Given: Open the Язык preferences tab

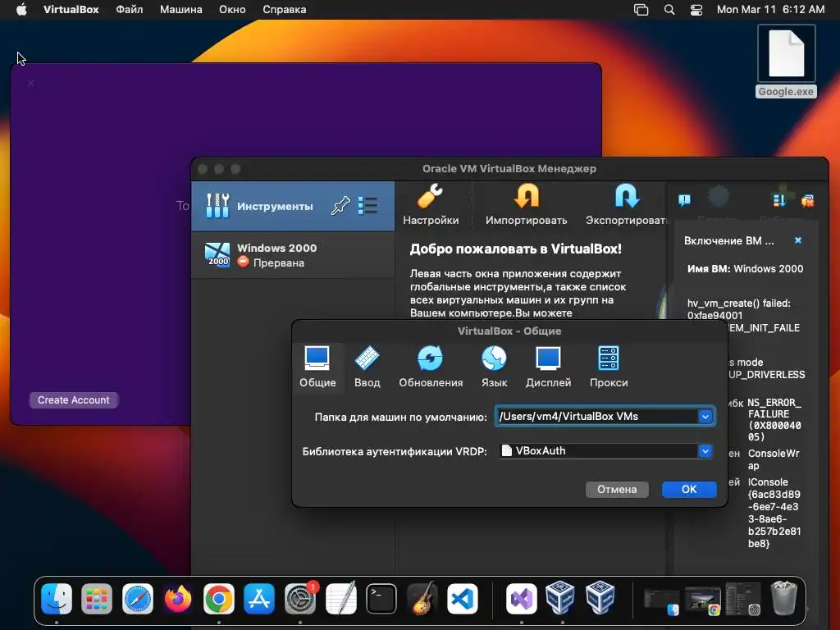Looking at the screenshot, I should pos(494,367).
